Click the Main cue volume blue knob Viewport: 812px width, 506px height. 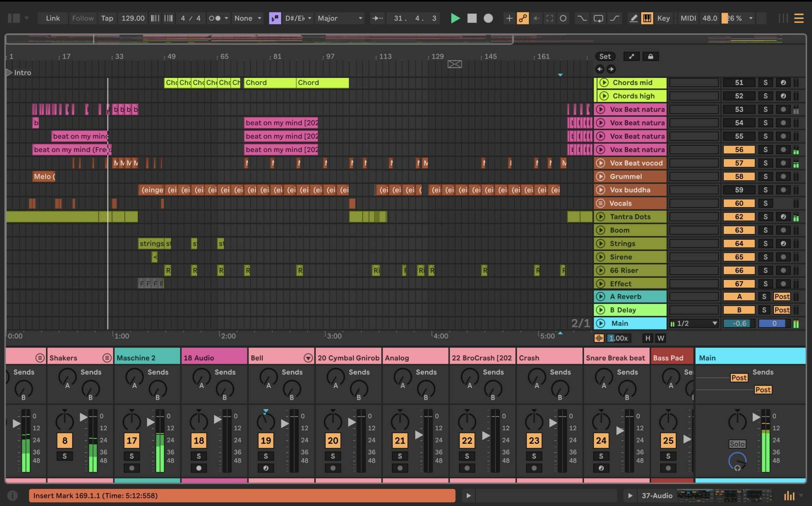click(737, 462)
